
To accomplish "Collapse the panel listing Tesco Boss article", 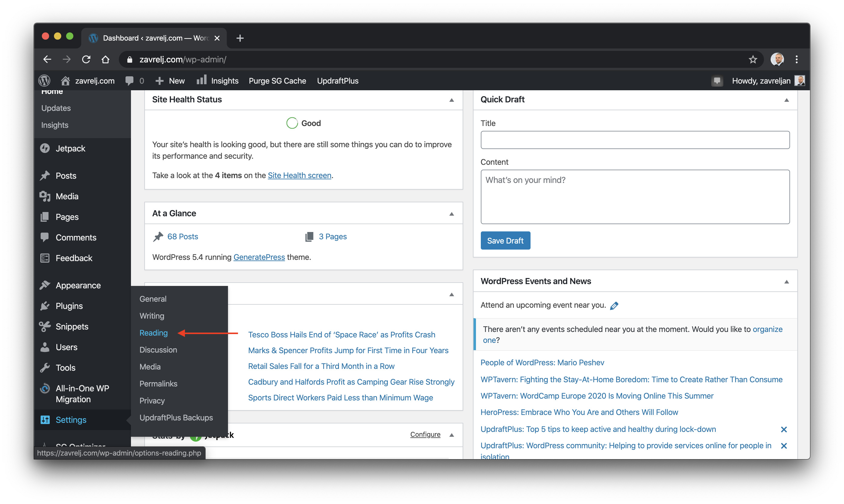I will (451, 294).
